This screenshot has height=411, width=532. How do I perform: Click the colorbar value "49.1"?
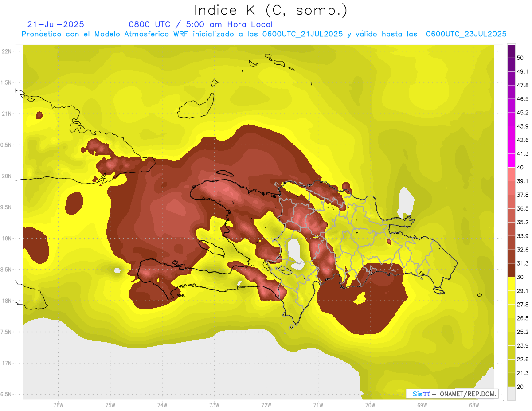pos(523,72)
